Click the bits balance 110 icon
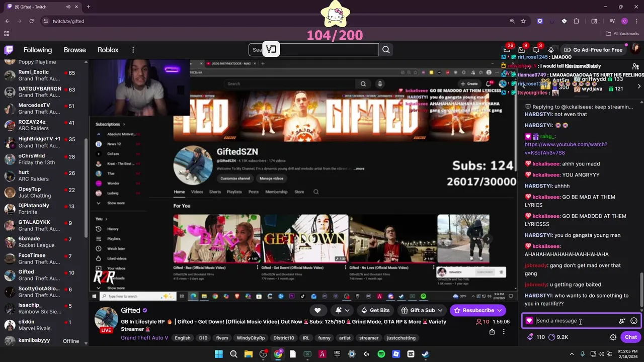This screenshot has width=644, height=362. click(530, 337)
